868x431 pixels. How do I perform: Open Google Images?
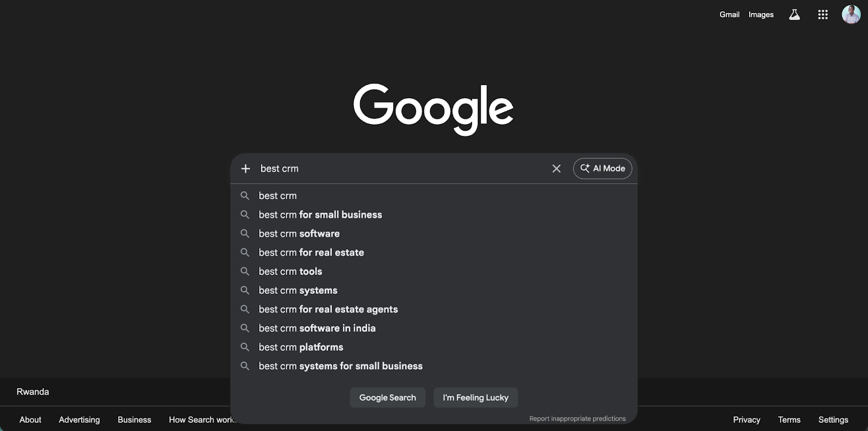pyautogui.click(x=761, y=14)
